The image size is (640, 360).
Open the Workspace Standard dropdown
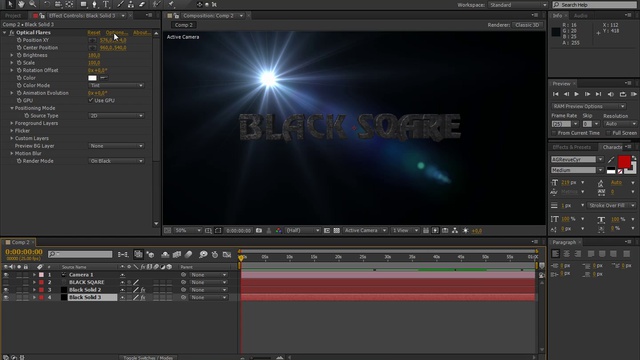coord(518,5)
